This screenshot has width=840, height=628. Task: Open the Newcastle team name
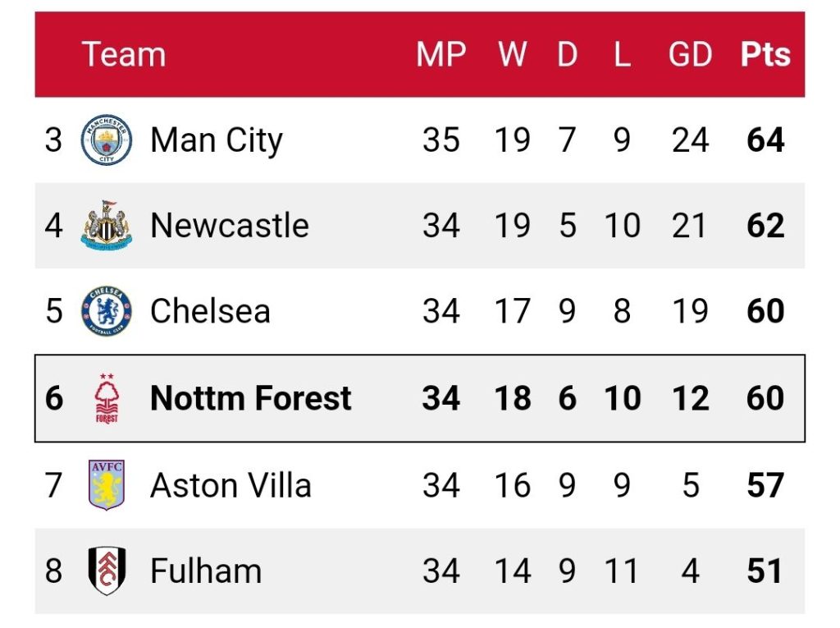click(230, 225)
